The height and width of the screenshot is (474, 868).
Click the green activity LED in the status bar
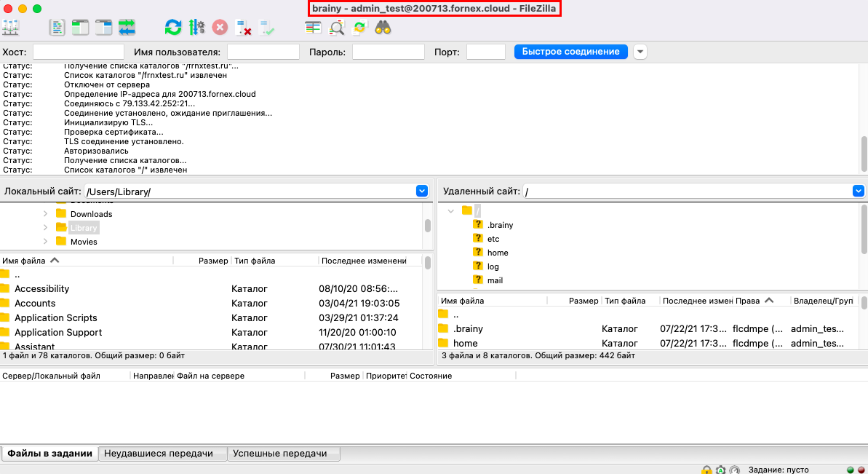851,470
